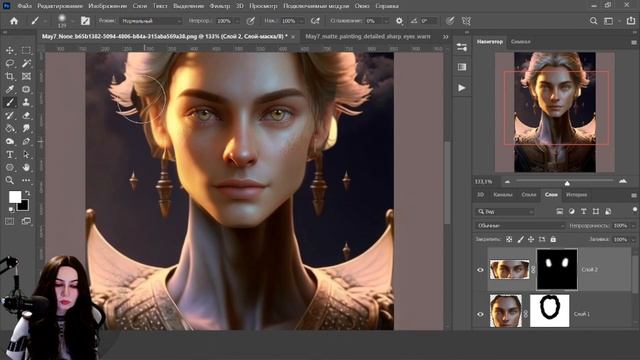Toggle lock transparent pixels
Screen dimensions: 640x360
pyautogui.click(x=509, y=239)
